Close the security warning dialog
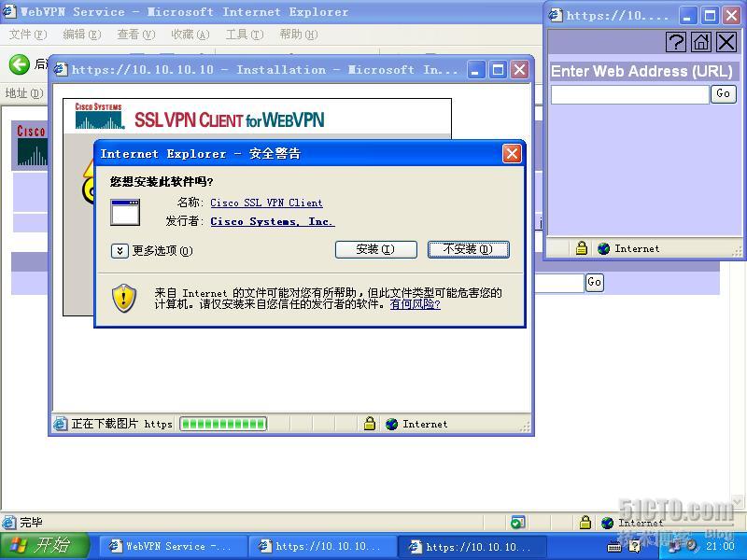This screenshot has width=747, height=560. coord(512,154)
